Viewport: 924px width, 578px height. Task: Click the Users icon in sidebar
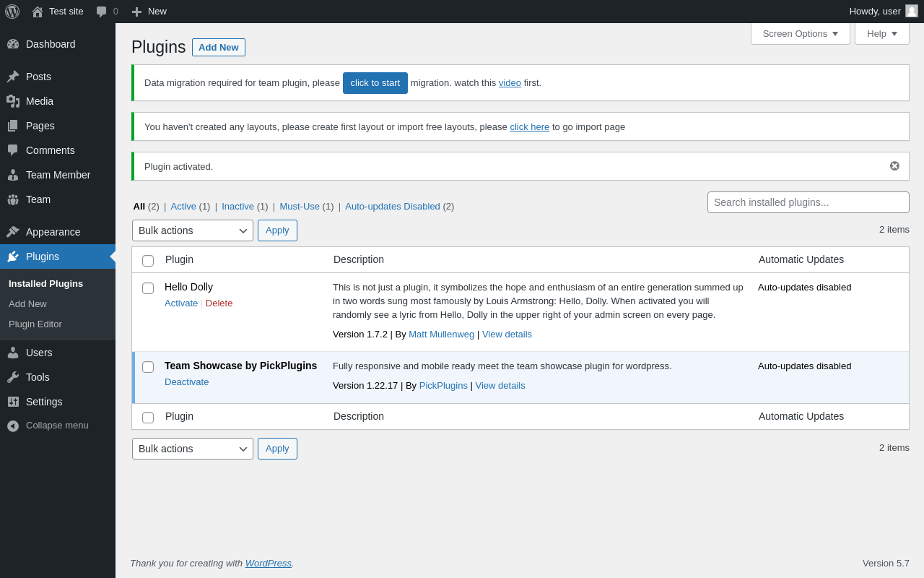(13, 353)
